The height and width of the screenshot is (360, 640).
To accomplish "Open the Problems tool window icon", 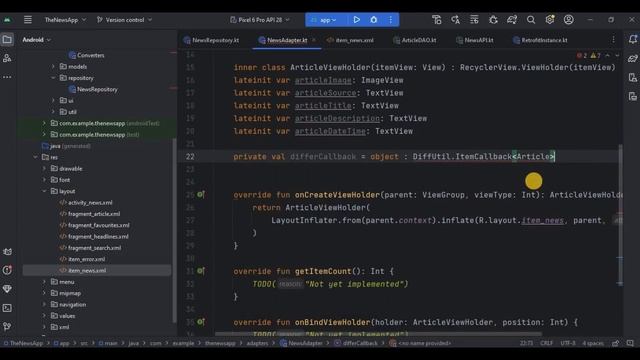I will pyautogui.click(x=7, y=270).
